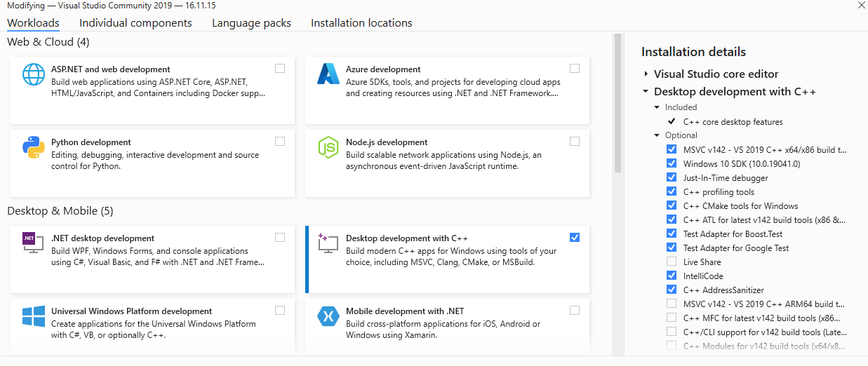Click the Desktop development with C++ icon
Viewport: 868px width, 366px height.
[x=328, y=243]
